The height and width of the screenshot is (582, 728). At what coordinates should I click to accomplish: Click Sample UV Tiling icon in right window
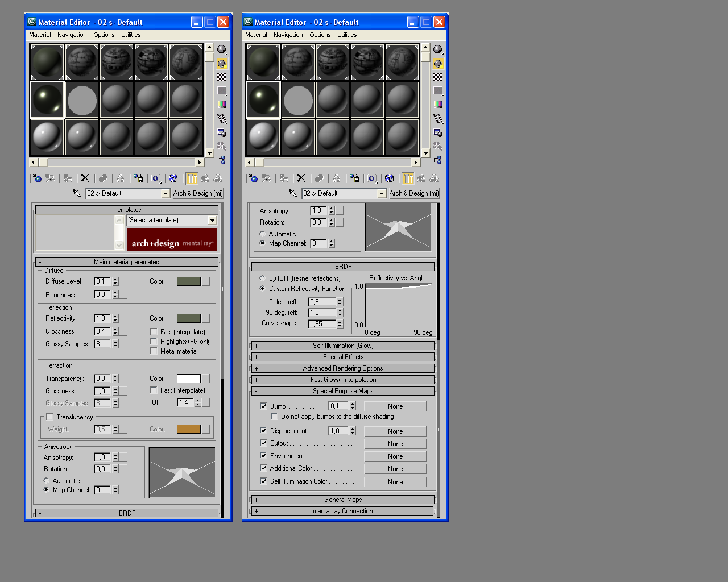point(438,90)
